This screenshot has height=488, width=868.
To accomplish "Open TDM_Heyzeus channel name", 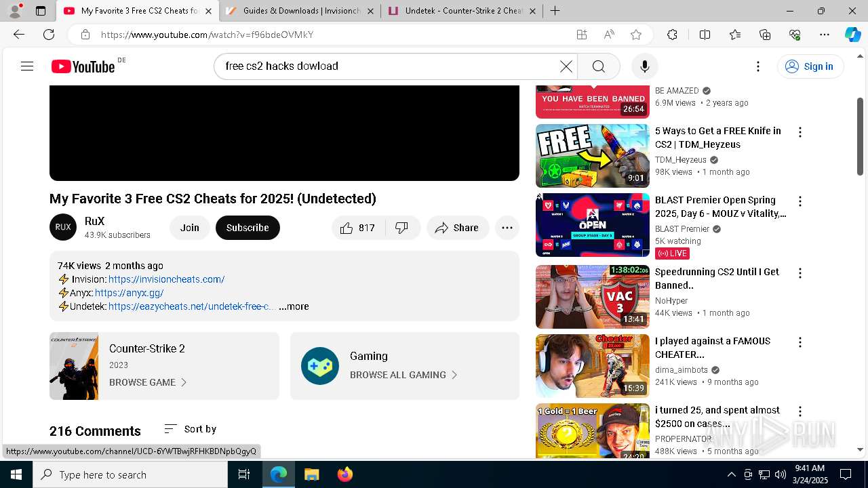I will [x=681, y=160].
